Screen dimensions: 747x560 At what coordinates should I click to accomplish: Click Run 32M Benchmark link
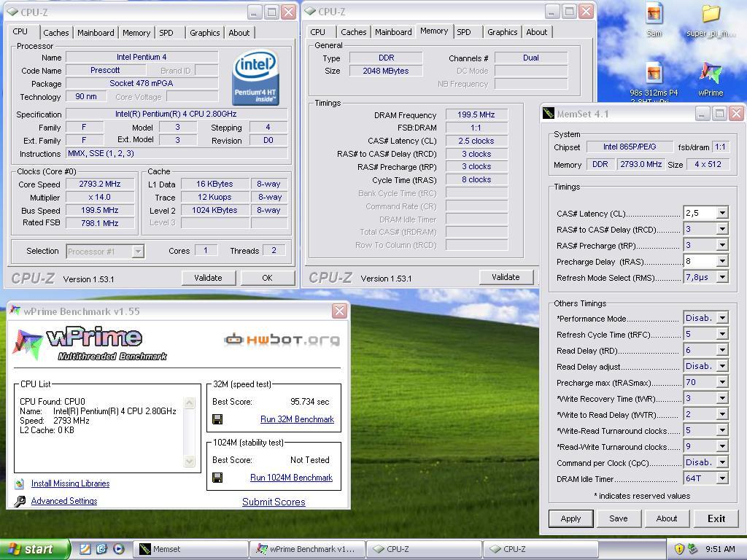point(298,419)
